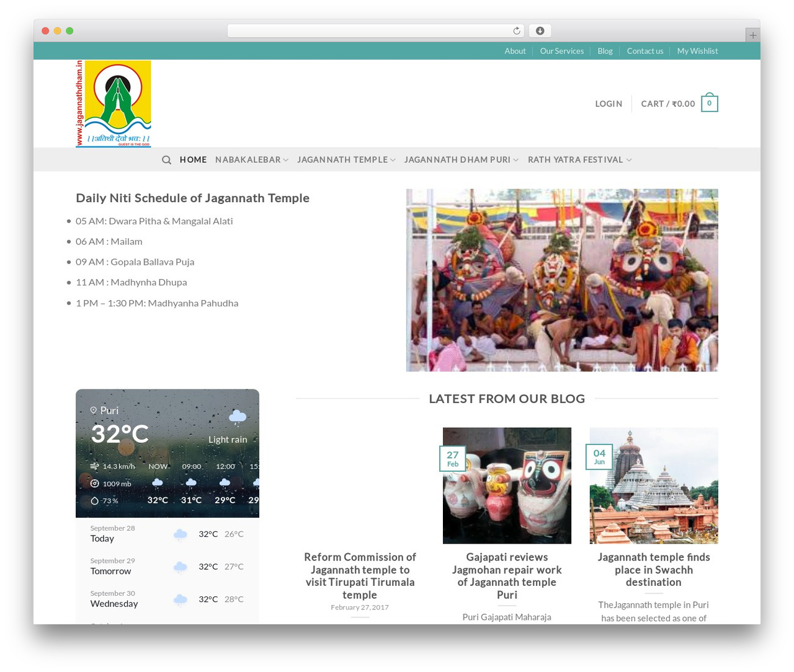
Task: Click the Wednesday forecast rain icon
Action: click(181, 599)
